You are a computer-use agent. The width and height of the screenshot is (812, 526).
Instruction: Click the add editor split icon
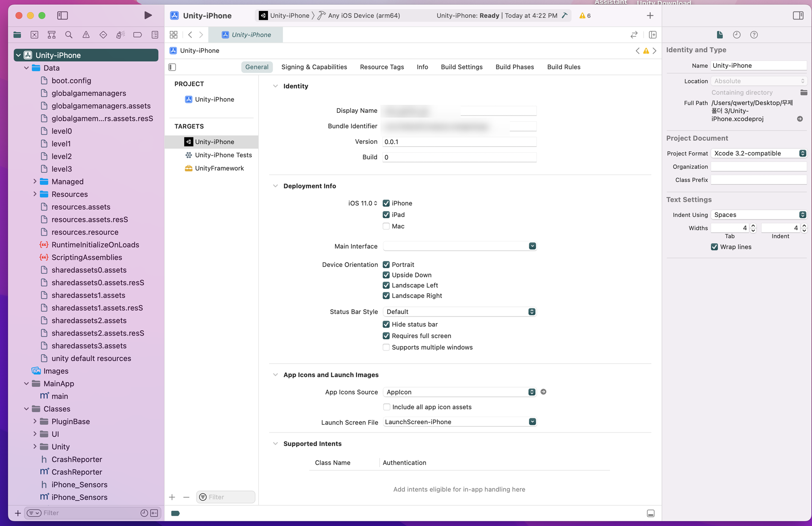[652, 35]
